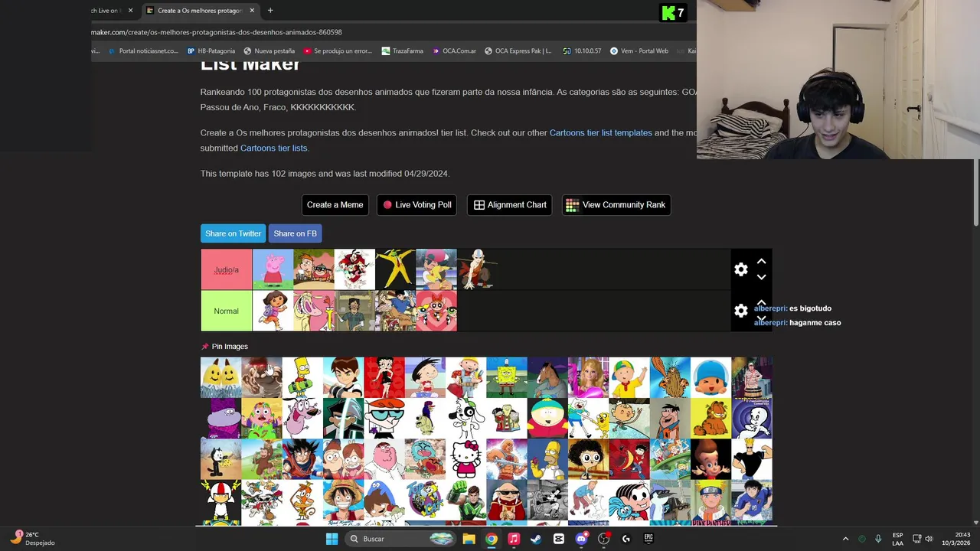Click the browser address bar URL
This screenshot has width=980, height=551.
click(217, 32)
